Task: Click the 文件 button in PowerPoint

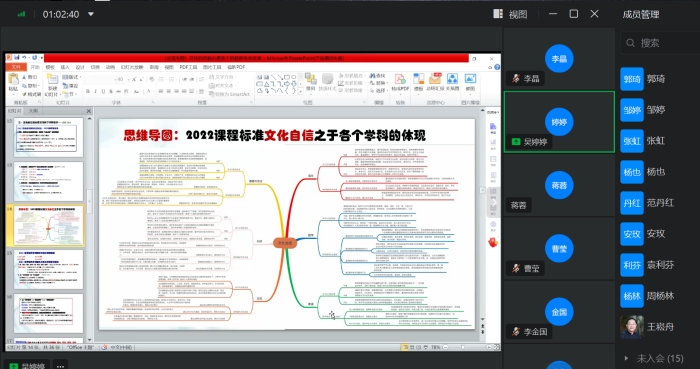Action: click(17, 67)
